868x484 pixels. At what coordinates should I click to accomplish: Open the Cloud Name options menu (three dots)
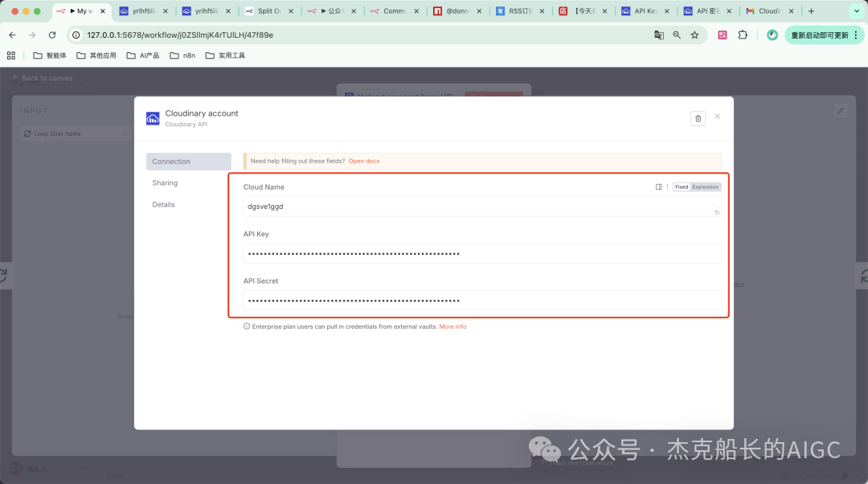click(667, 187)
